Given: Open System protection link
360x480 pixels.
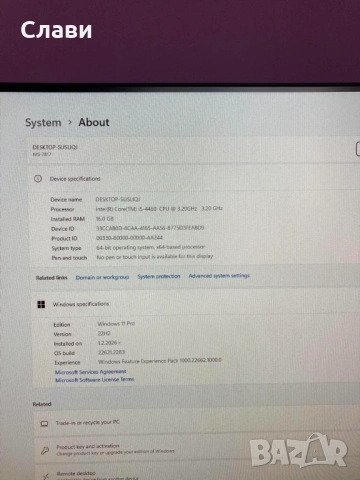Looking at the screenshot, I should coord(159,276).
